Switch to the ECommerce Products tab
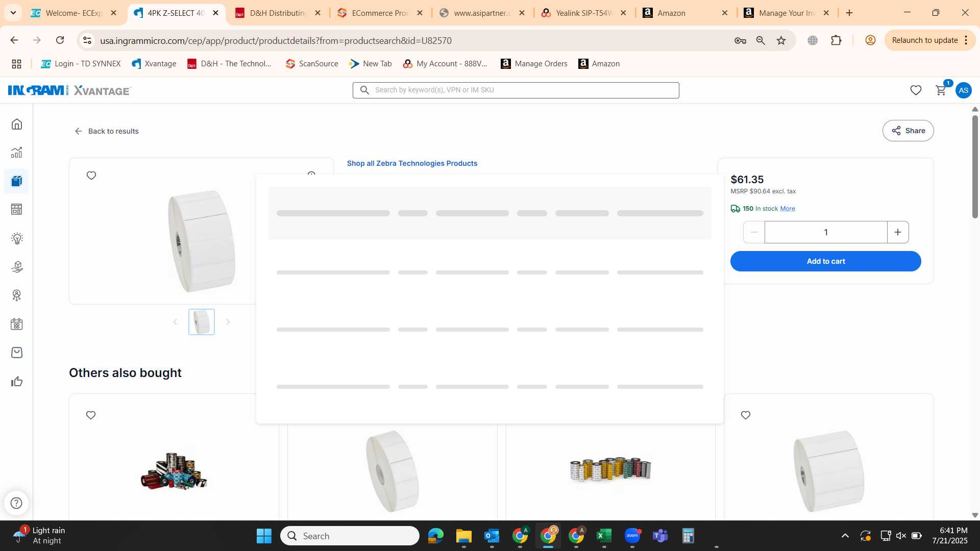 coord(380,13)
